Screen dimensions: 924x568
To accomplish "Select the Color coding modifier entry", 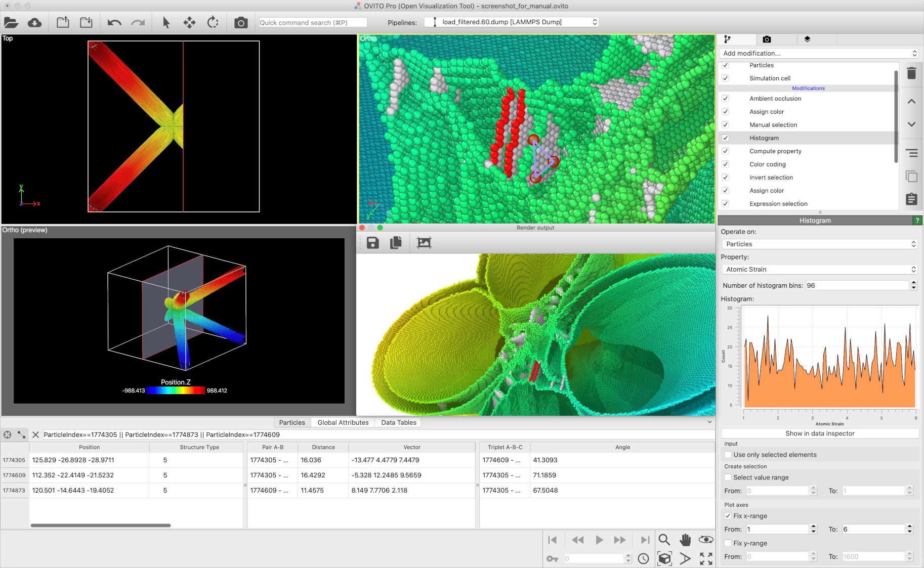I will 767,164.
